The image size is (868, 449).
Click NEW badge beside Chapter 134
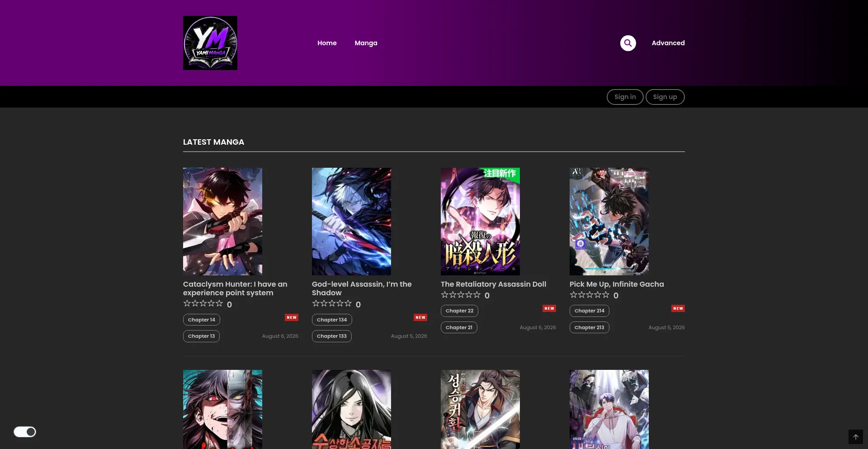tap(420, 317)
